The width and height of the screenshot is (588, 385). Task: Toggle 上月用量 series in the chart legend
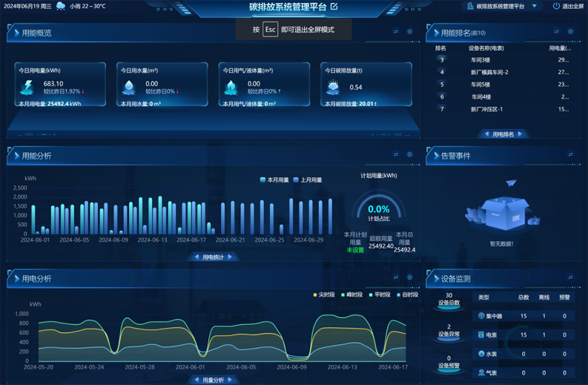click(308, 180)
